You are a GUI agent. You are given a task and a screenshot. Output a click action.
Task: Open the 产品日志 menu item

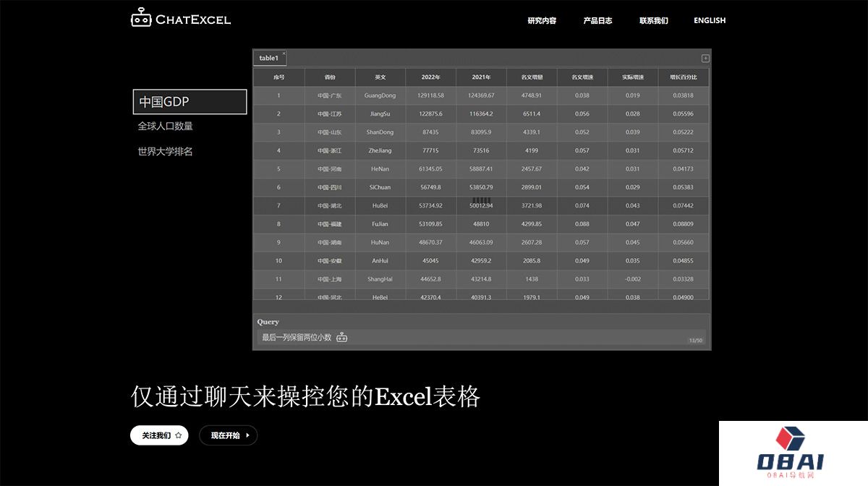597,20
